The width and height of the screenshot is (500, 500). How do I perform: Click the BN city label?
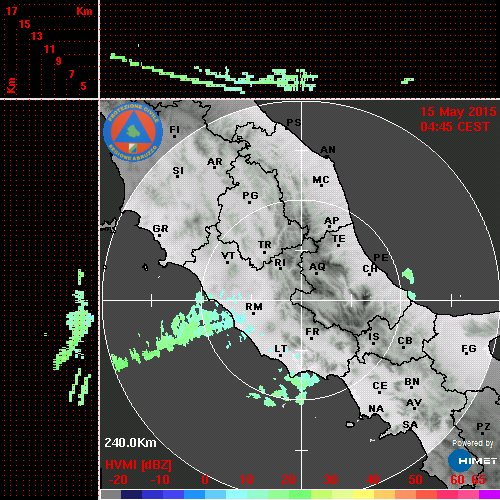pyautogui.click(x=412, y=382)
